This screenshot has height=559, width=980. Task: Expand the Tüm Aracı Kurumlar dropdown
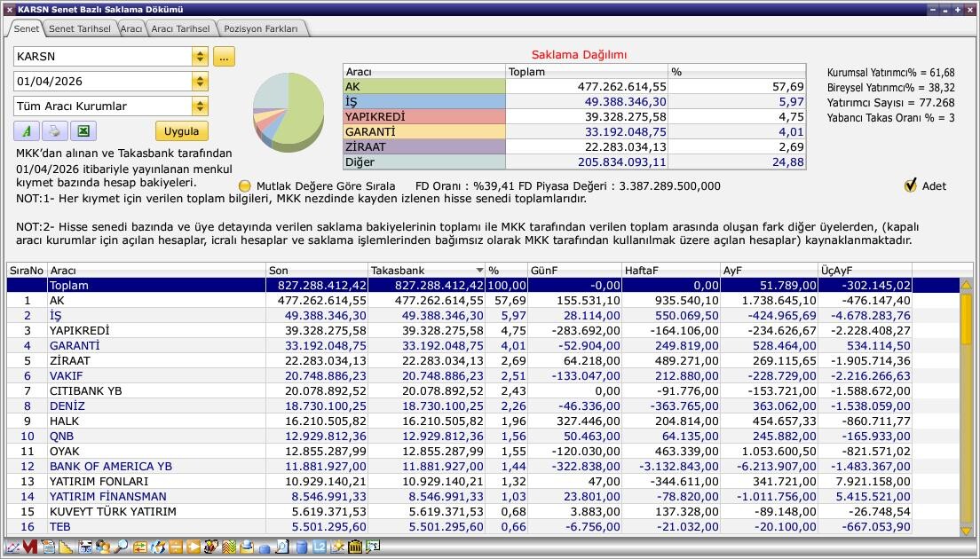(x=200, y=106)
